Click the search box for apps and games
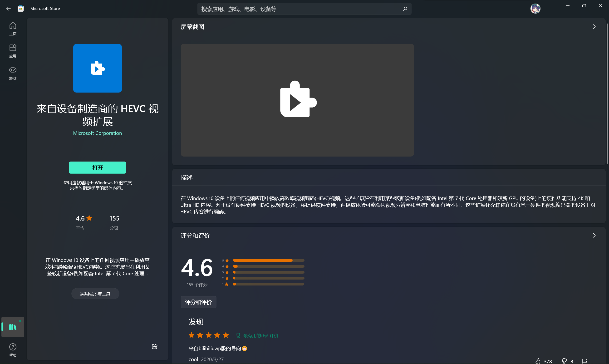The width and height of the screenshot is (609, 364). pos(304,9)
